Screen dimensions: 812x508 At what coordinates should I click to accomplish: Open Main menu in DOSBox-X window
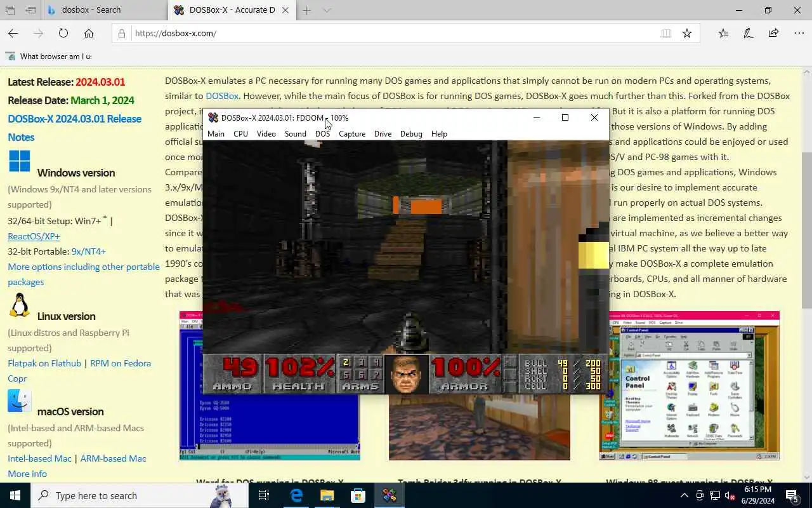(x=216, y=134)
